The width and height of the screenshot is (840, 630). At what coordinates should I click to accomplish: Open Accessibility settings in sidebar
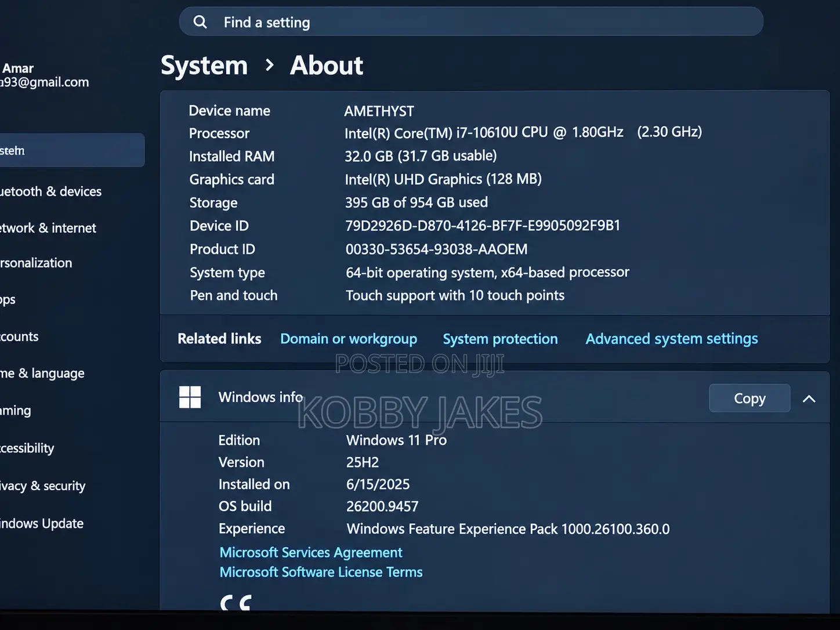pyautogui.click(x=27, y=448)
